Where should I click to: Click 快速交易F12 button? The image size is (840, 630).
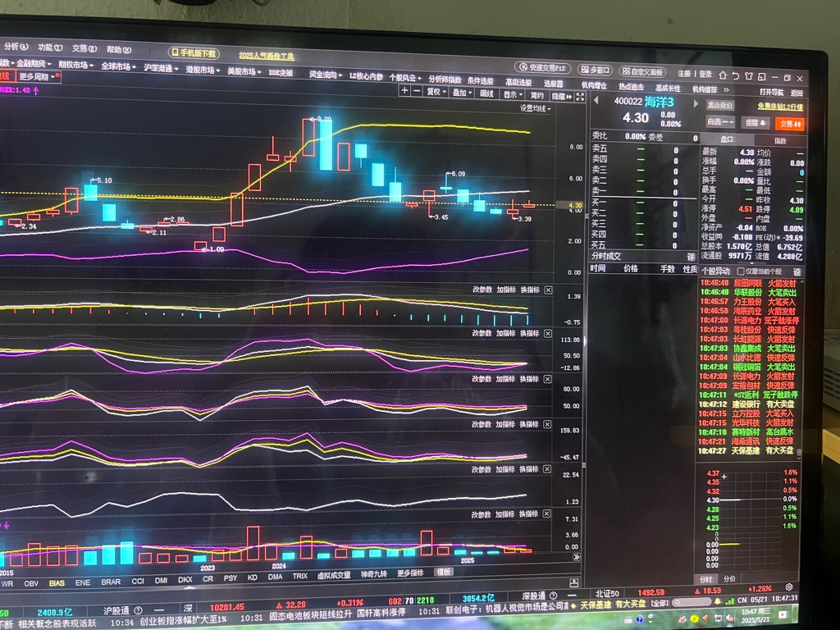click(543, 68)
